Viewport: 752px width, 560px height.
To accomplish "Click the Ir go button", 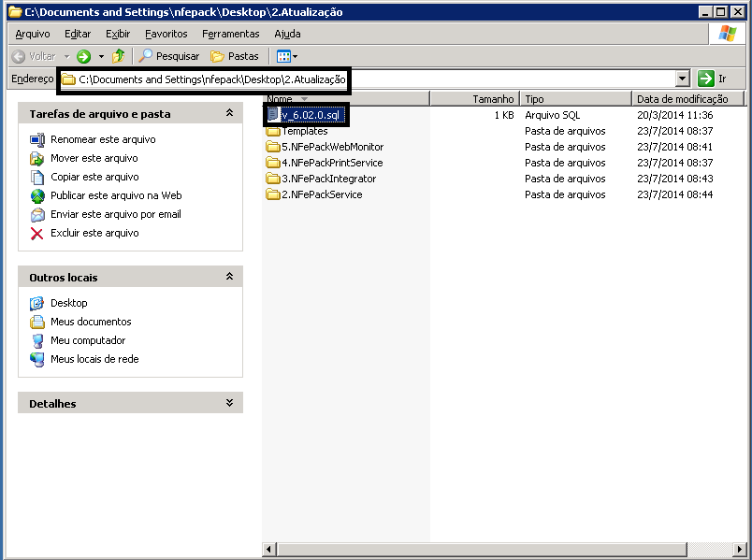I will [x=712, y=79].
